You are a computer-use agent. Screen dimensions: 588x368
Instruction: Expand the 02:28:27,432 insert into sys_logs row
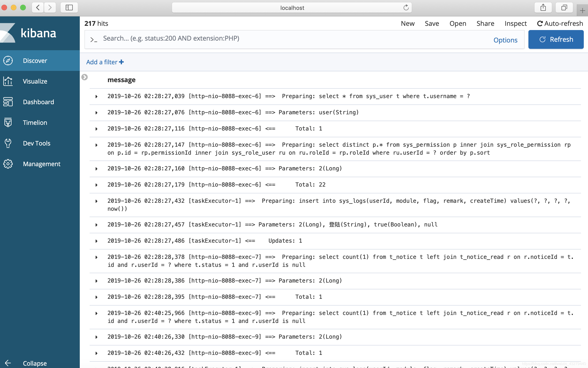97,201
